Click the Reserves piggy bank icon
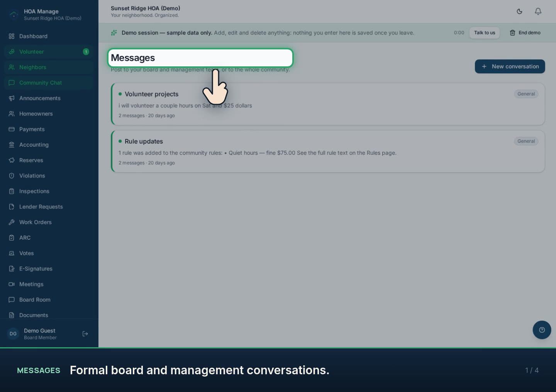The height and width of the screenshot is (392, 556). [12, 160]
